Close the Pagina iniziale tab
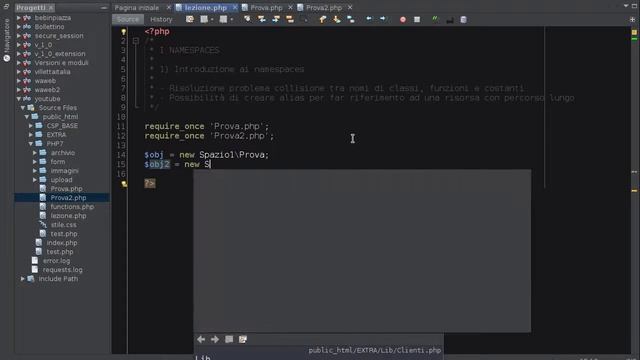The width and height of the screenshot is (640, 360). point(169,7)
